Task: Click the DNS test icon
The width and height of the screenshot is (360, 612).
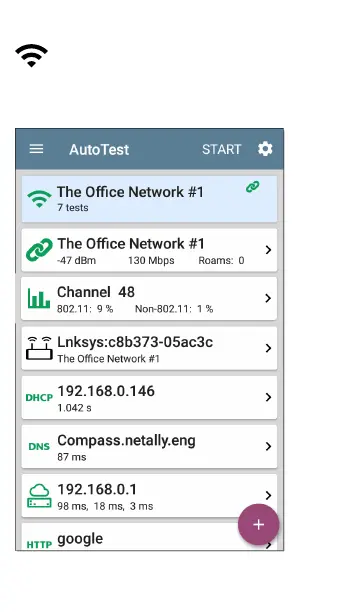Action: click(x=39, y=447)
